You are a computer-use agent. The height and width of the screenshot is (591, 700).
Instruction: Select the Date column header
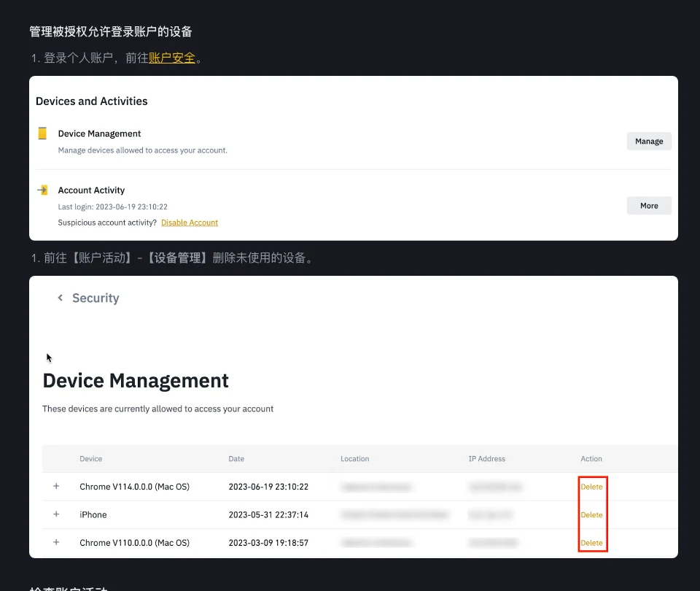[x=236, y=459]
